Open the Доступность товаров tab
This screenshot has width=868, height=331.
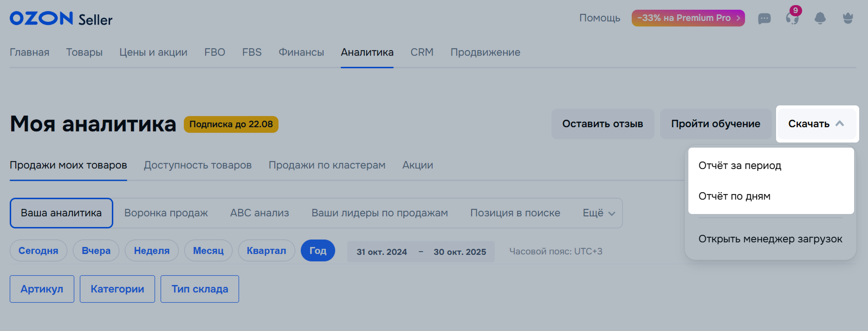[198, 165]
